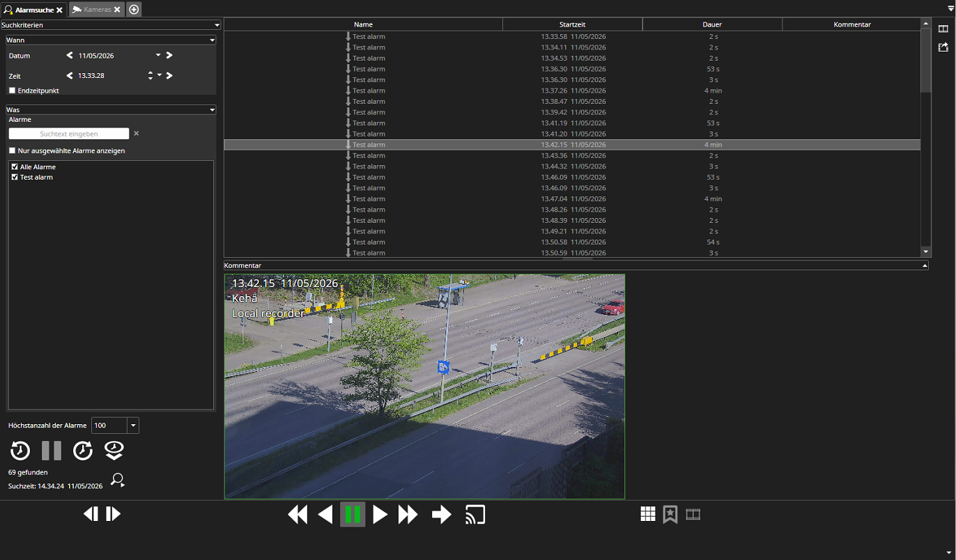Click the alarm list vertical scrollbar thumb
Viewport: 956px width, 560px height.
pyautogui.click(x=926, y=60)
